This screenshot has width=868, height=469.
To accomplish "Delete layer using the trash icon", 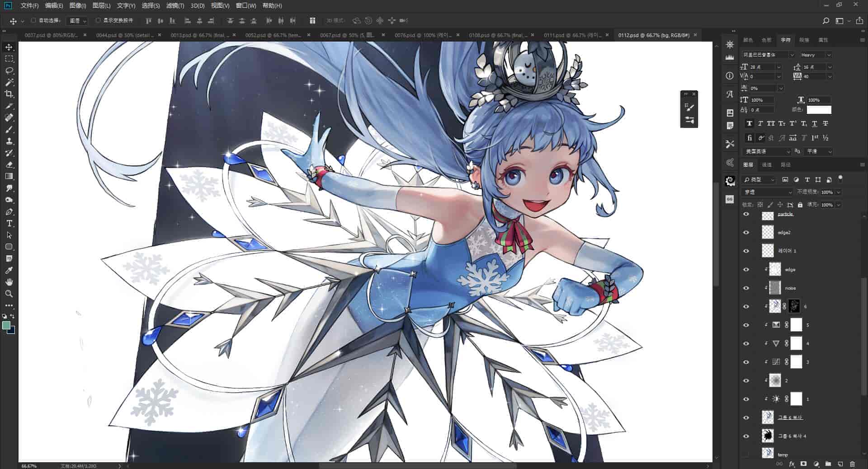I will pos(852,464).
